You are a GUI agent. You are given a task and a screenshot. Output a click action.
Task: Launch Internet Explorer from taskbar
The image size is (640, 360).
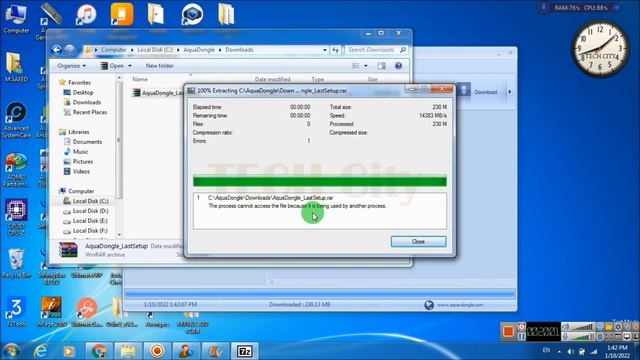tap(40, 351)
